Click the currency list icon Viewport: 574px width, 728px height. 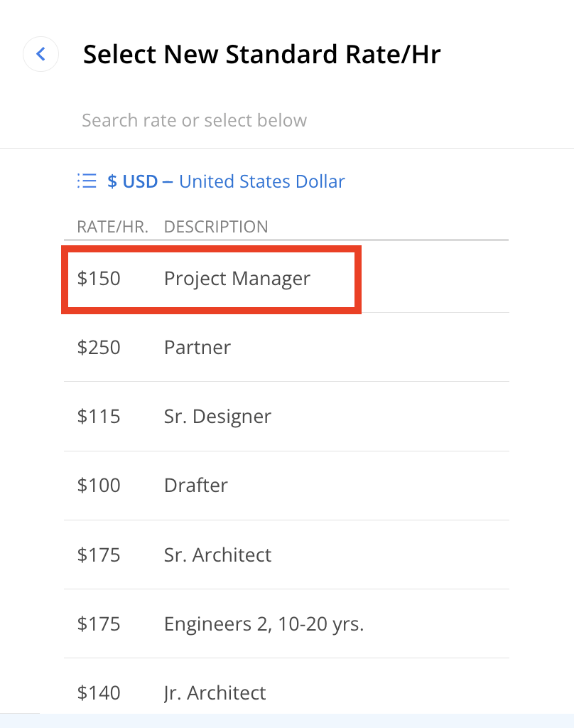pos(87,181)
